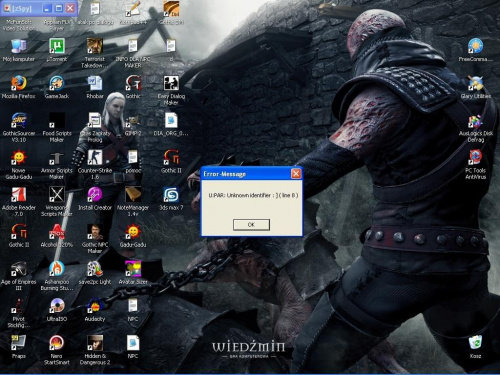Screen dimensions: 500x375
Task: Select the Hidden & Dangerous 2 shortcut
Action: pyautogui.click(x=95, y=343)
